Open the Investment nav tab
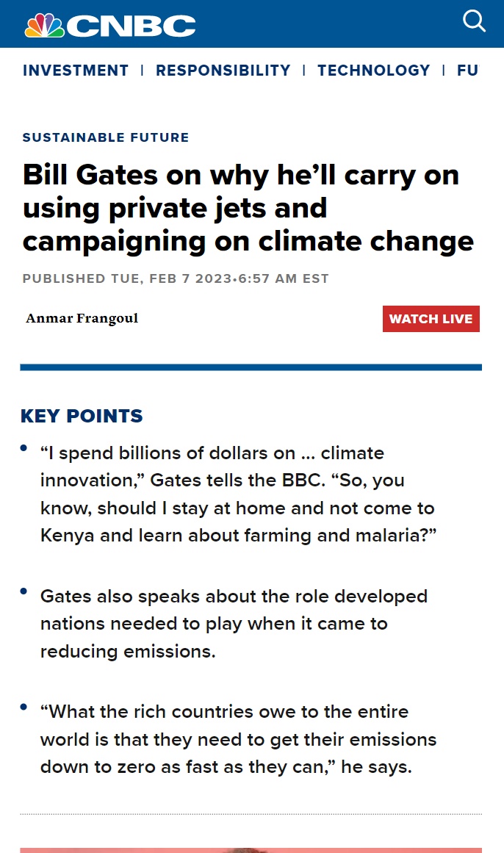 [76, 71]
